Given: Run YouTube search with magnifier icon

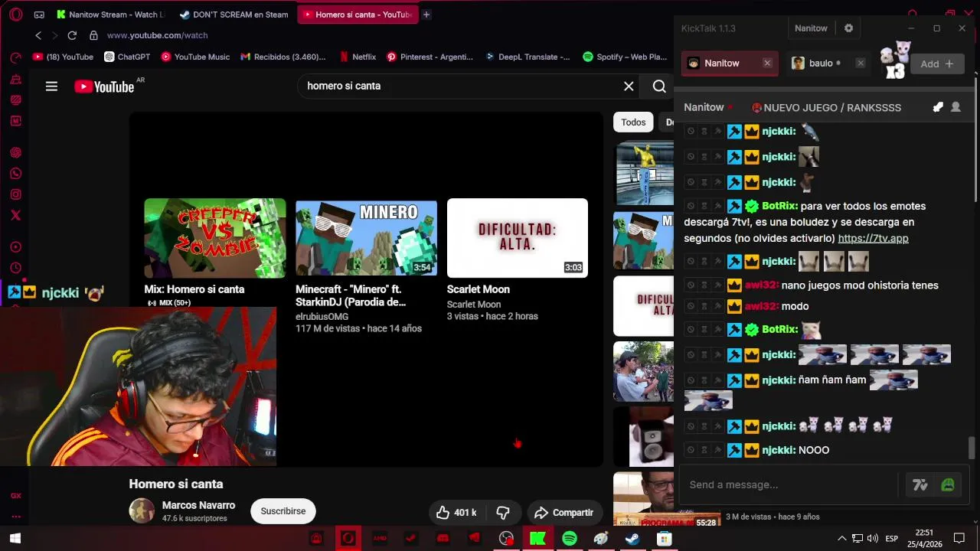Looking at the screenshot, I should tap(659, 86).
